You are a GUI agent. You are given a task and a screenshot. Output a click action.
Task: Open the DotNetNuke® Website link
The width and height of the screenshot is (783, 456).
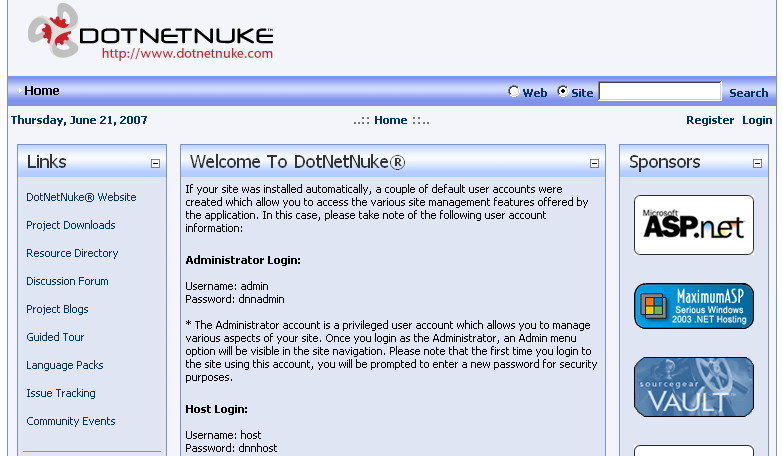[81, 197]
